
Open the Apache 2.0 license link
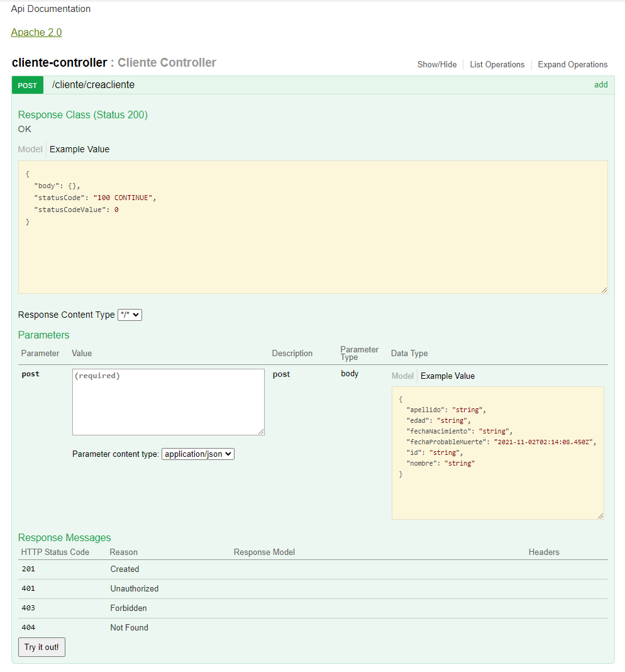click(36, 33)
